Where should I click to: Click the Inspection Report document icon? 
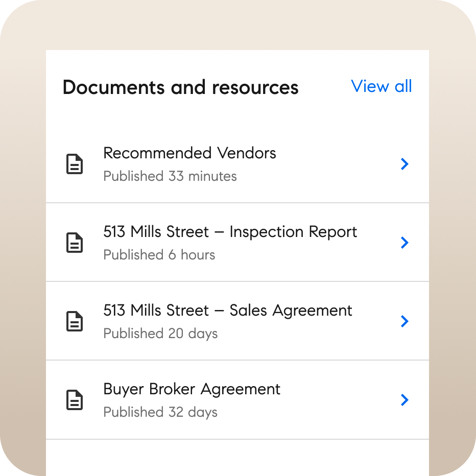(x=75, y=243)
